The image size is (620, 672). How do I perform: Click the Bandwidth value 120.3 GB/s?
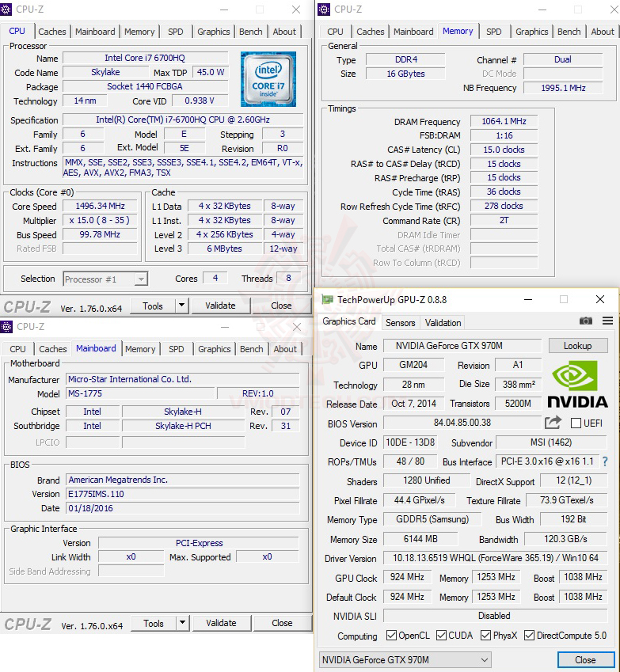click(565, 539)
